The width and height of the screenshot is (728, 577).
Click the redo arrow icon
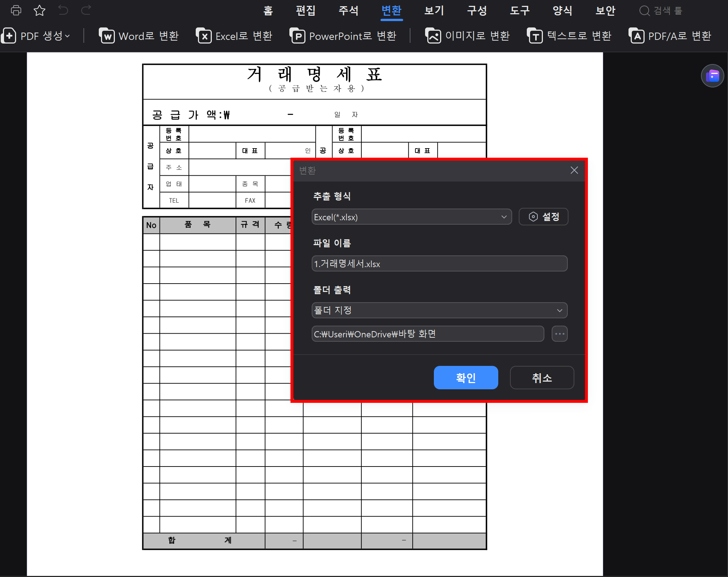pyautogui.click(x=86, y=10)
